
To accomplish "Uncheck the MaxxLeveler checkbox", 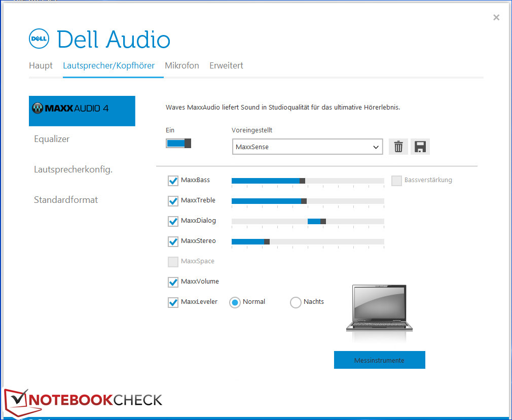I will click(x=173, y=302).
